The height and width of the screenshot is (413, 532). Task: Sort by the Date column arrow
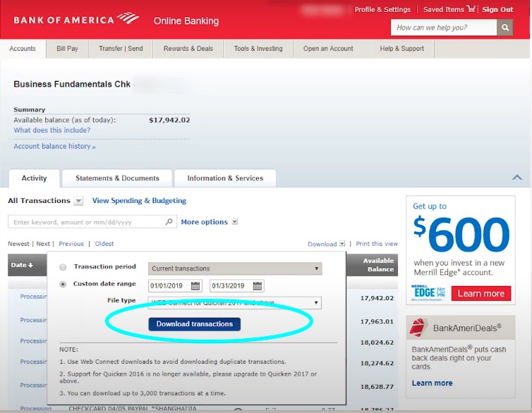30,265
